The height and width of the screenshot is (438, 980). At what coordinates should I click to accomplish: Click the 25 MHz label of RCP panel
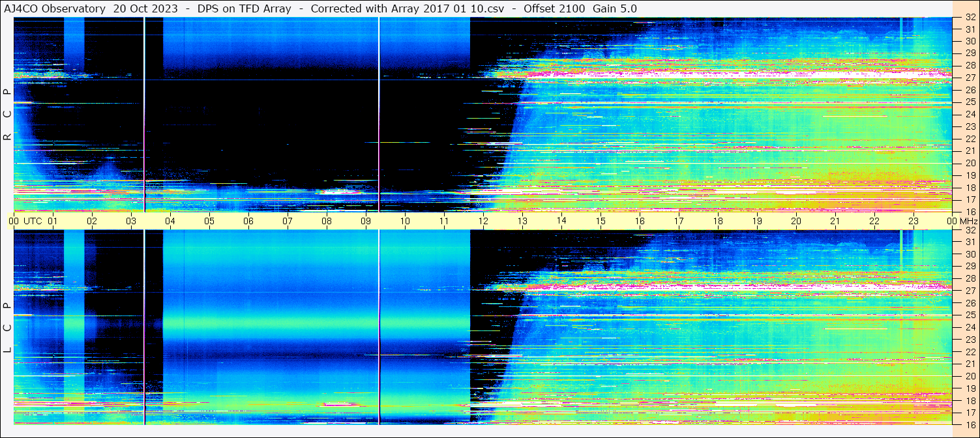point(970,102)
